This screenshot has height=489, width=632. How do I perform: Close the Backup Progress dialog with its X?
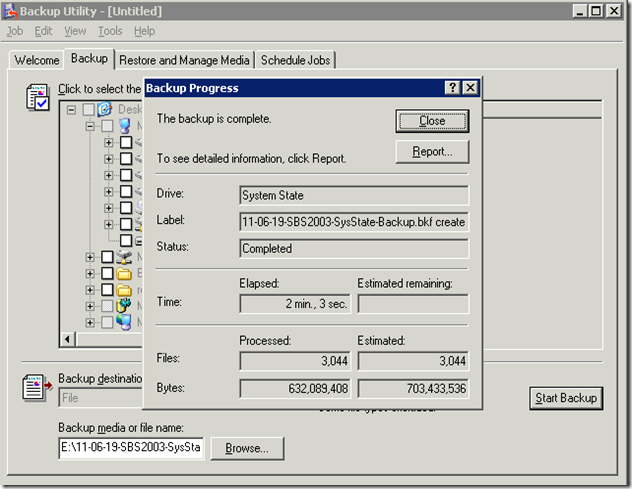point(470,87)
